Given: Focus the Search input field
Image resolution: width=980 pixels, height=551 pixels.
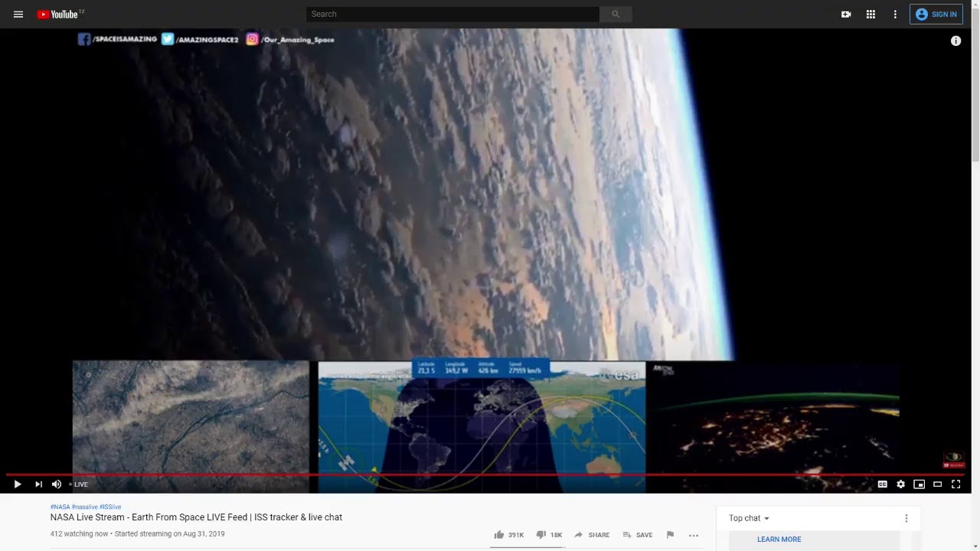Looking at the screenshot, I should (x=452, y=14).
